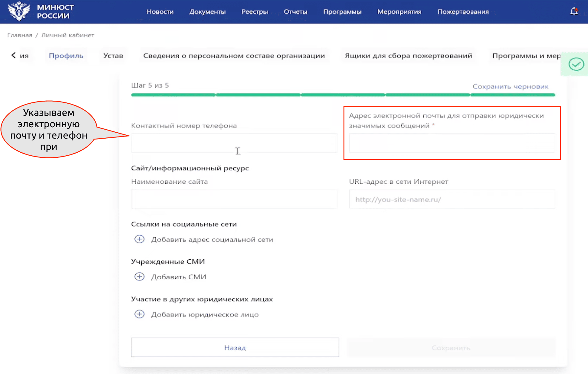Focus the Контактный номер телефона field
Image resolution: width=588 pixels, height=374 pixels.
[234, 143]
